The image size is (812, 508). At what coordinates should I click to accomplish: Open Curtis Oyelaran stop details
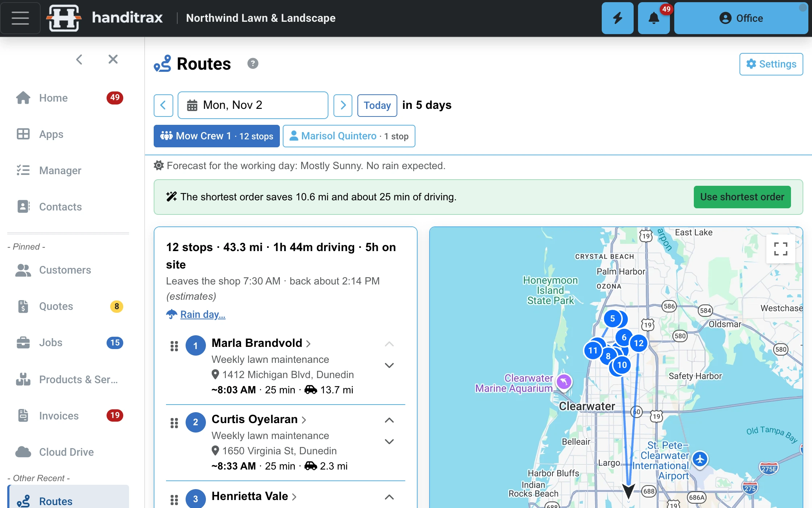coord(259,419)
